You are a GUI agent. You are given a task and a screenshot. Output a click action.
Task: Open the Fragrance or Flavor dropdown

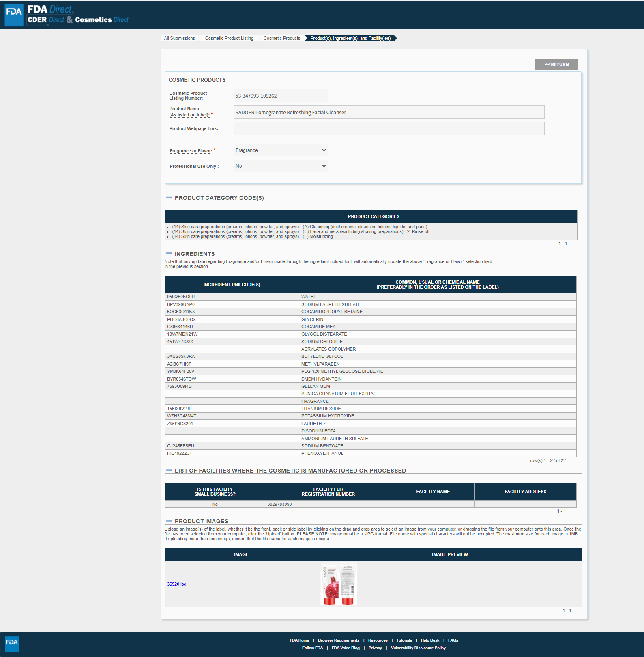click(281, 150)
